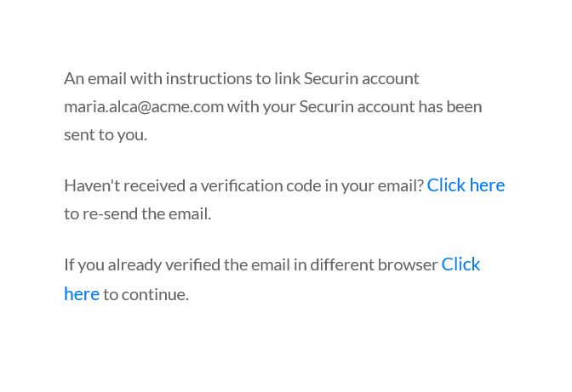The image size is (572, 392).
Task: Click the "sent to you." text
Action: (x=106, y=135)
